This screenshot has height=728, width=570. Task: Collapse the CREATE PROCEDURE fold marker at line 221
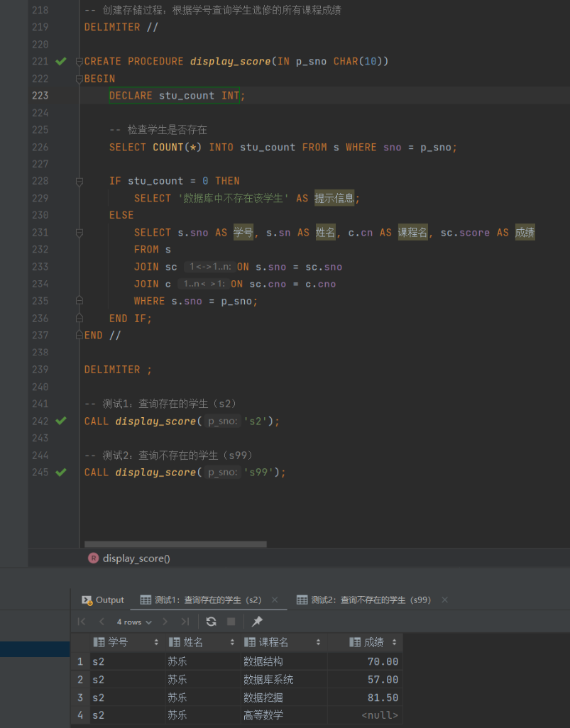pos(80,61)
